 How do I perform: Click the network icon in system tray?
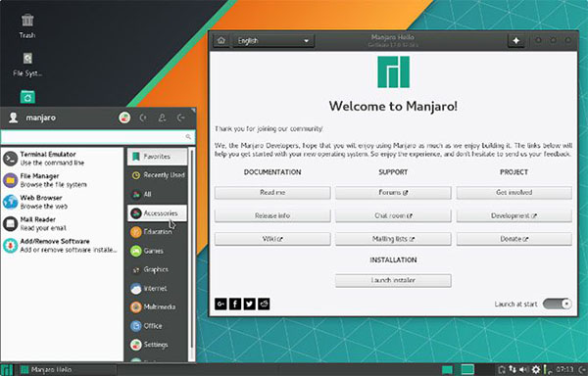coord(513,369)
